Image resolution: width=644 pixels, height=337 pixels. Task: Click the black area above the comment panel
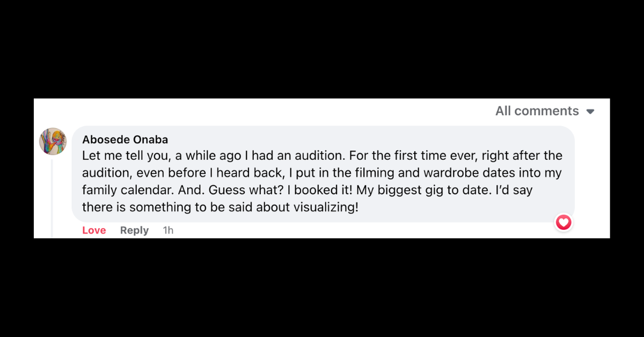point(322,48)
